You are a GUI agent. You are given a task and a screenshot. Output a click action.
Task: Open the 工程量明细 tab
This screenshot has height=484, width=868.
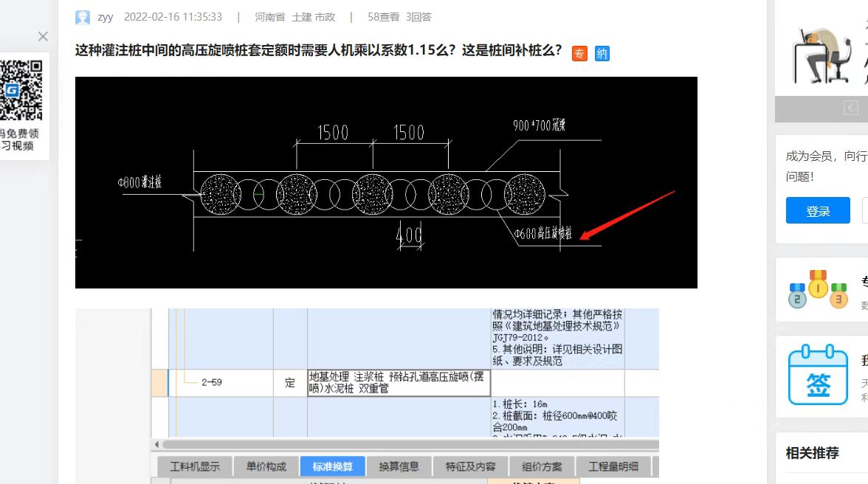pos(613,466)
